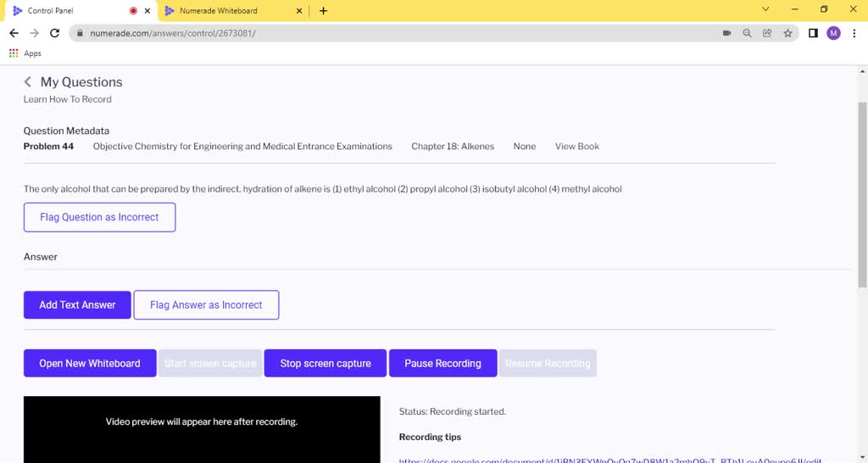
Task: Close the Numerade Whiteboard tab
Action: click(298, 11)
